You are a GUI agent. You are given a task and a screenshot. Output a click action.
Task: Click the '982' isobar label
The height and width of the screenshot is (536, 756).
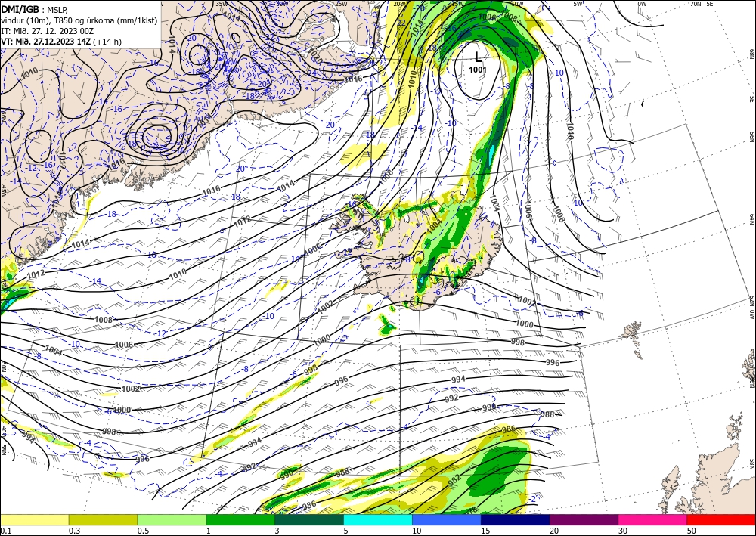(454, 480)
